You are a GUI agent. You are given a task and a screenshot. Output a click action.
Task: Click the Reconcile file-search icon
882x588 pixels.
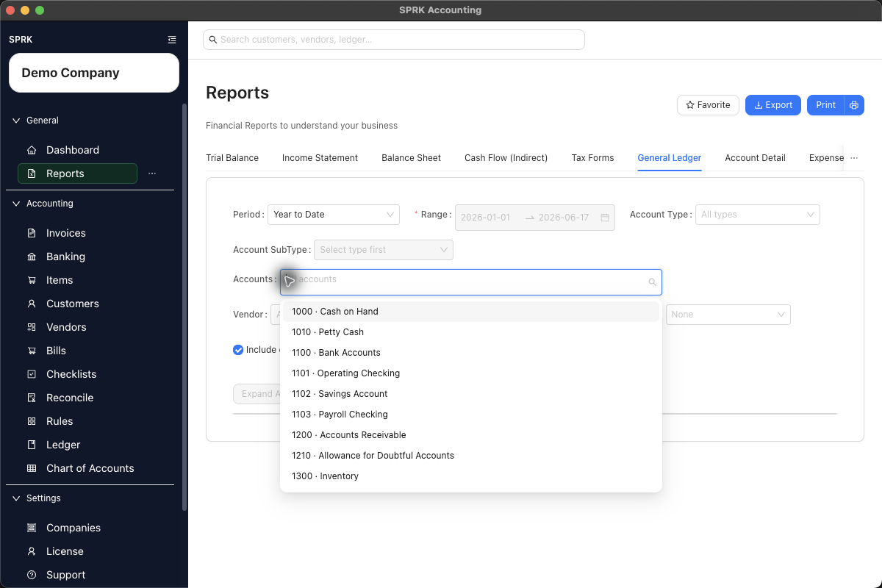pos(32,398)
